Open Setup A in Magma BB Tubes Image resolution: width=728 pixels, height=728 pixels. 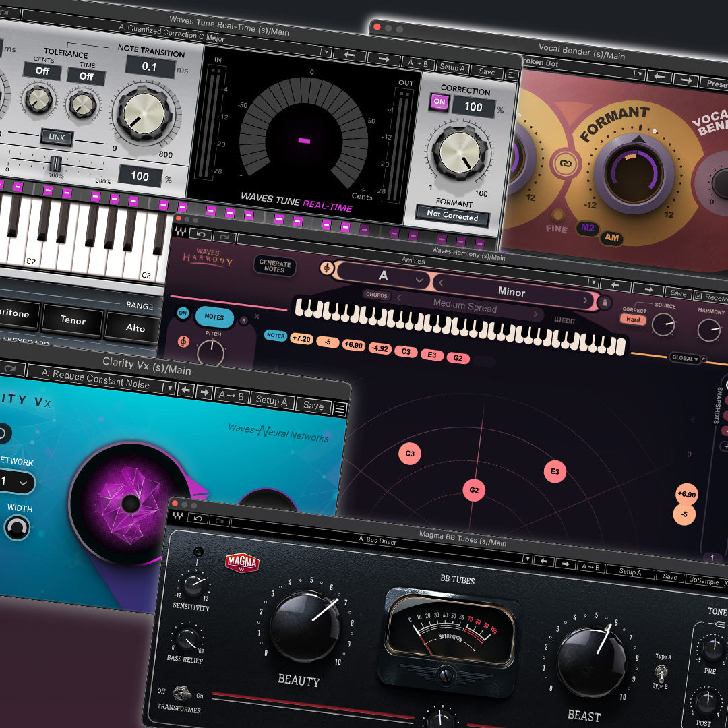tap(630, 572)
